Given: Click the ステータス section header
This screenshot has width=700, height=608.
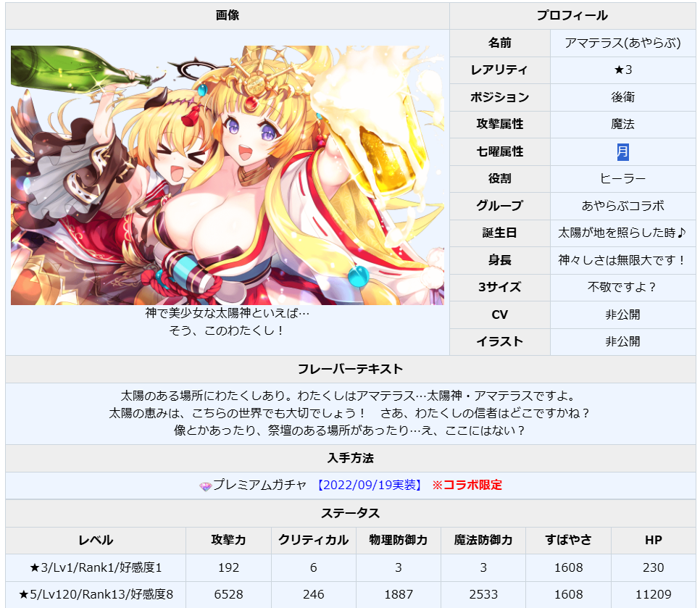Looking at the screenshot, I should pos(351,513).
